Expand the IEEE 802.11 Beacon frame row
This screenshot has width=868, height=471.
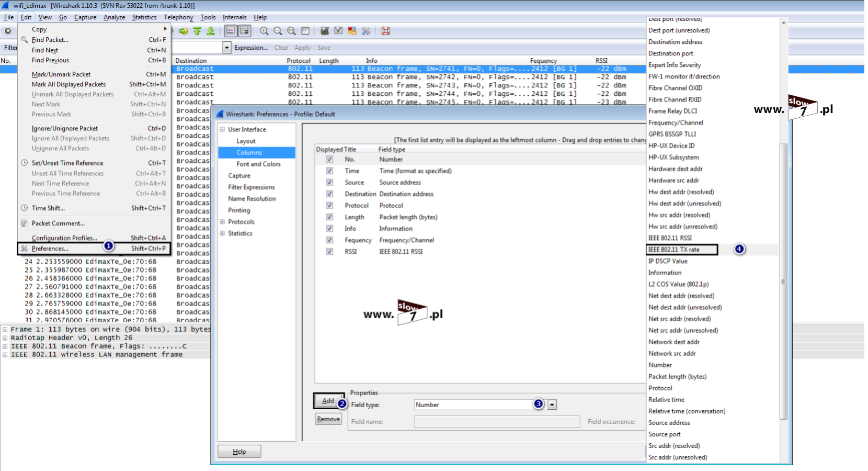(5, 346)
